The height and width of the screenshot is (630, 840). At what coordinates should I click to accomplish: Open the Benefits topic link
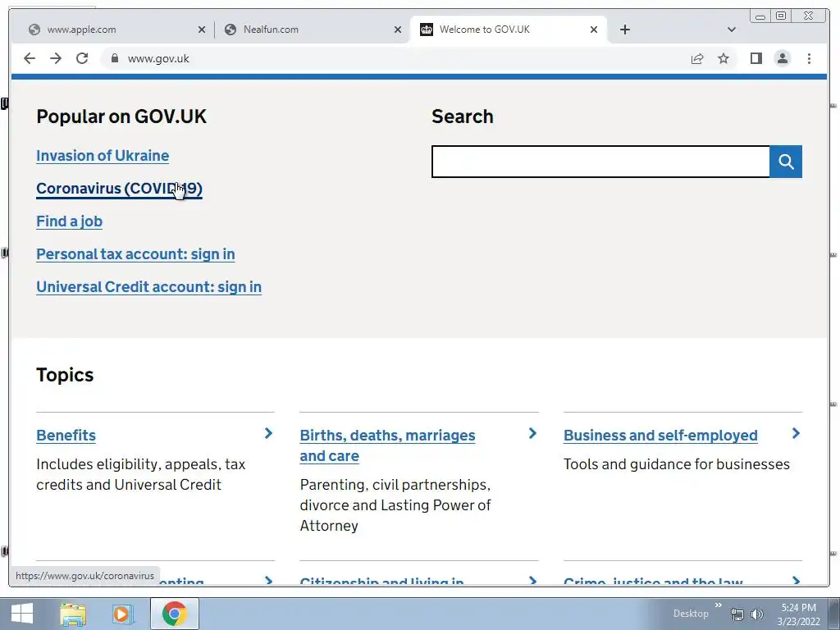coord(66,436)
